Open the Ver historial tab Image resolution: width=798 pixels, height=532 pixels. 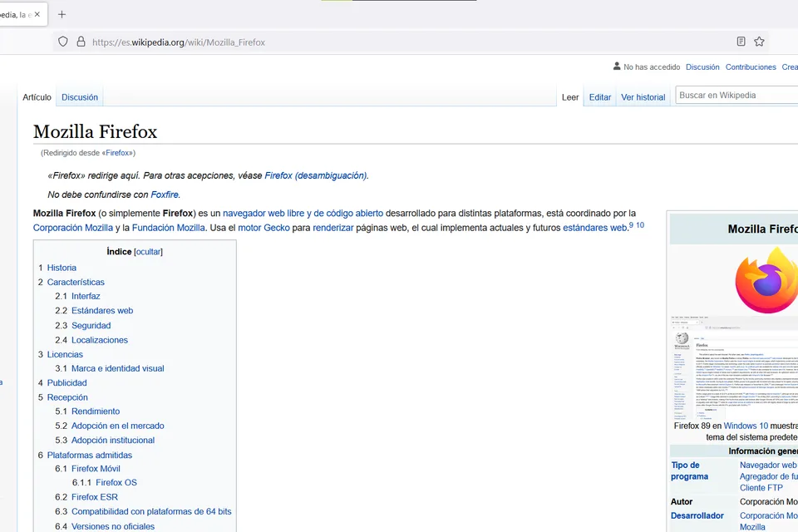coord(643,97)
